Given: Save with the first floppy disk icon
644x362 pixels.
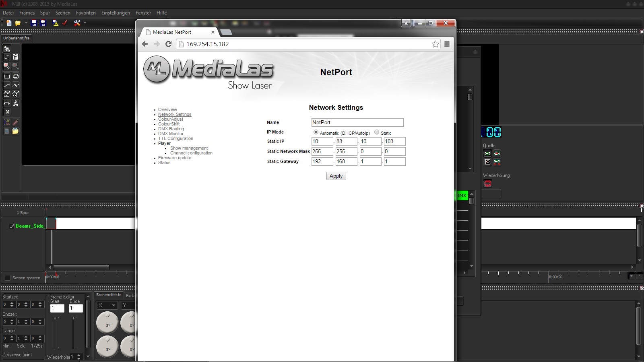Looking at the screenshot, I should 34,23.
